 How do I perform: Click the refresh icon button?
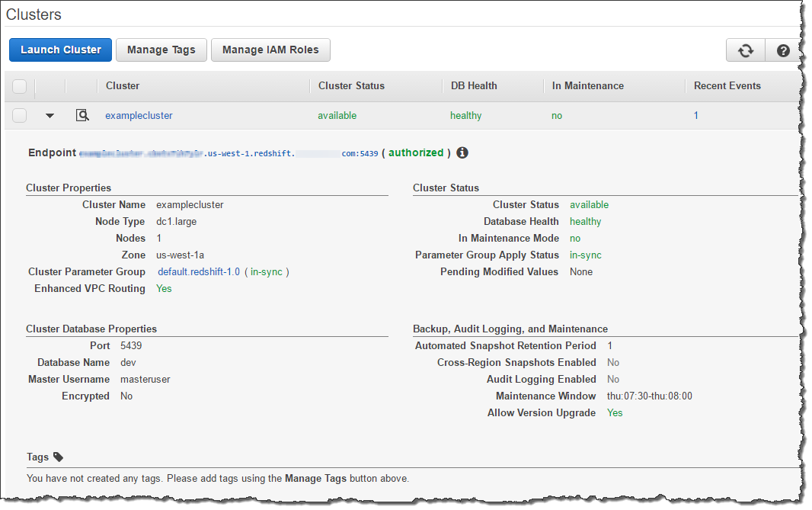click(x=745, y=50)
